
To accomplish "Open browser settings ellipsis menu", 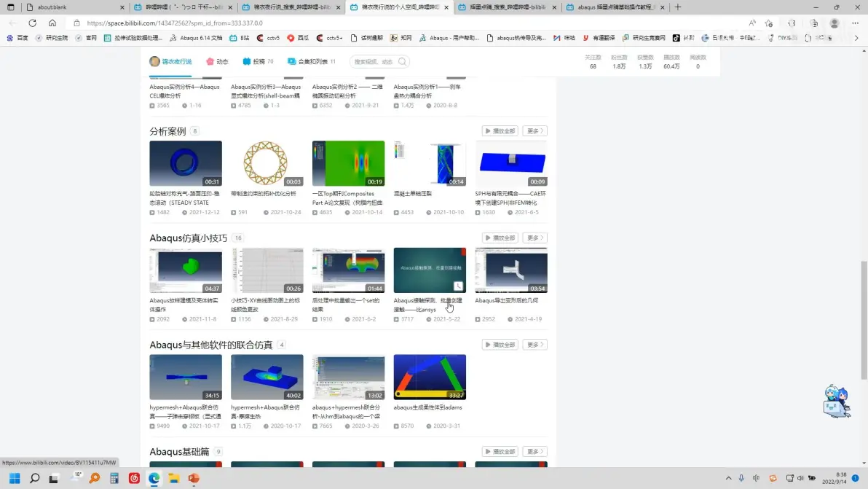I will [x=856, y=23].
